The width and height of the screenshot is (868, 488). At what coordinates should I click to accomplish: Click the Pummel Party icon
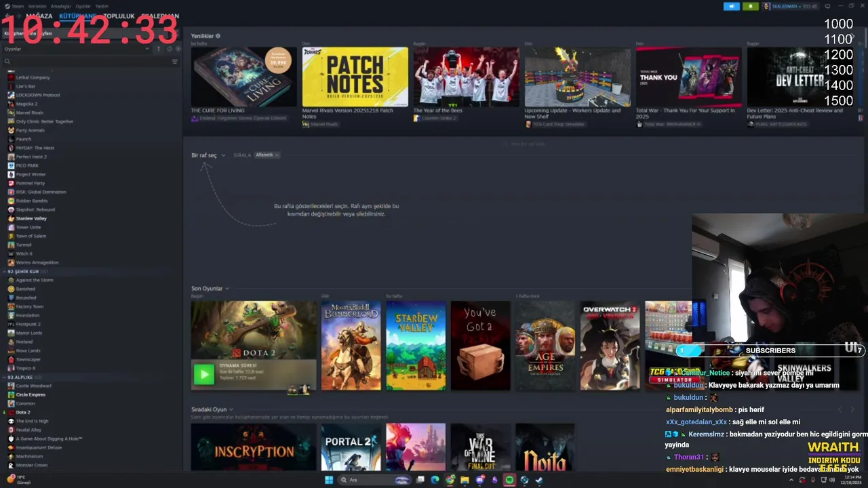click(x=11, y=183)
